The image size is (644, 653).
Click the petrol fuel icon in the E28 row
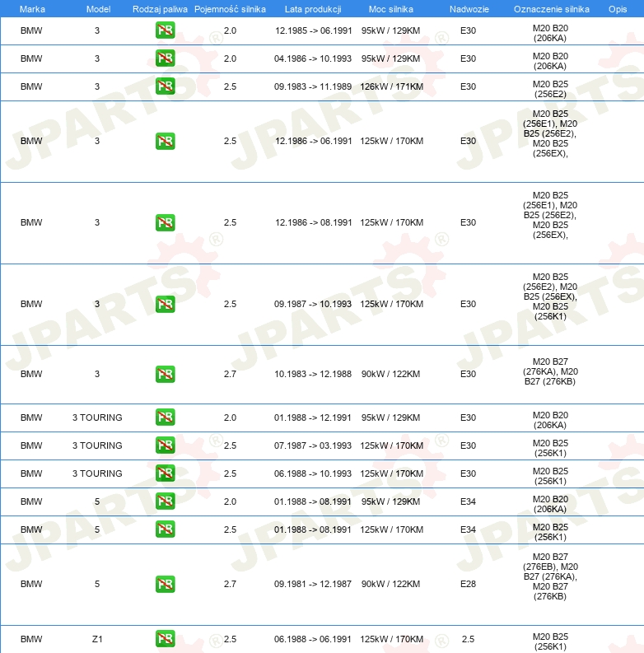[x=165, y=584]
